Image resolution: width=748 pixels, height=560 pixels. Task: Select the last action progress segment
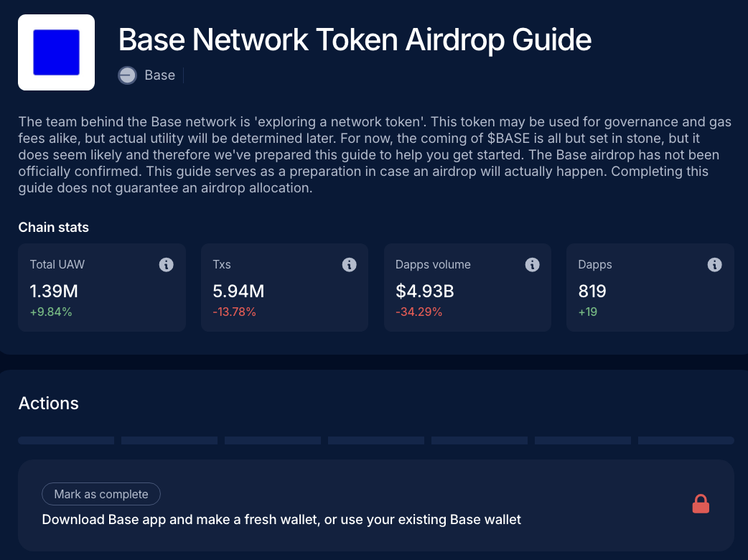(x=686, y=440)
